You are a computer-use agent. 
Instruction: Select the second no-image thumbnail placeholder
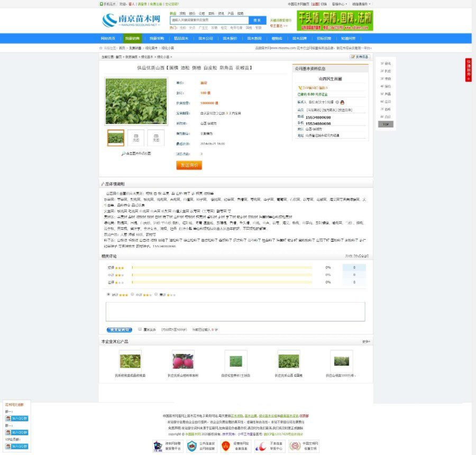pos(136,138)
